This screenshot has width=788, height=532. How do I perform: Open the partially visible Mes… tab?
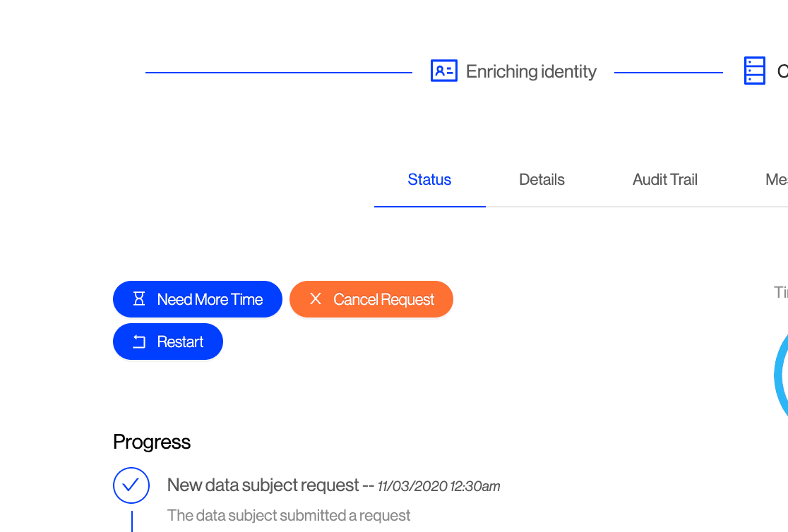pos(776,179)
